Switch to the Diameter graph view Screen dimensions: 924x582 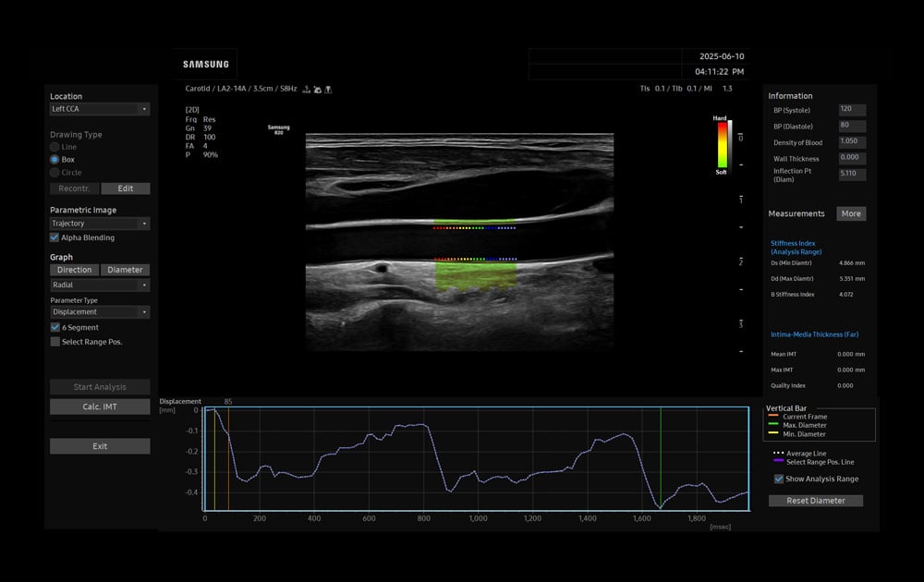click(x=125, y=270)
